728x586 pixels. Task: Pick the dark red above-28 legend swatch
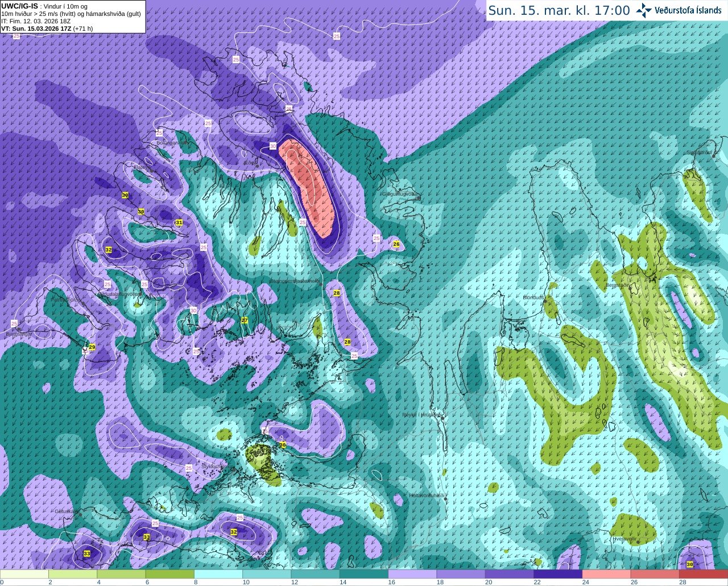pos(704,574)
